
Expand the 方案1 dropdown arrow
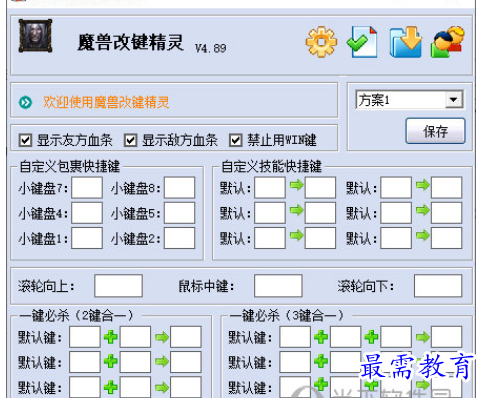454,99
